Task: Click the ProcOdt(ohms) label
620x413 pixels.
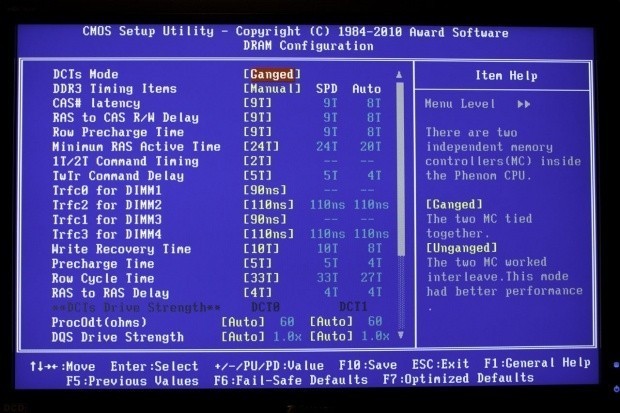Action: [x=99, y=322]
